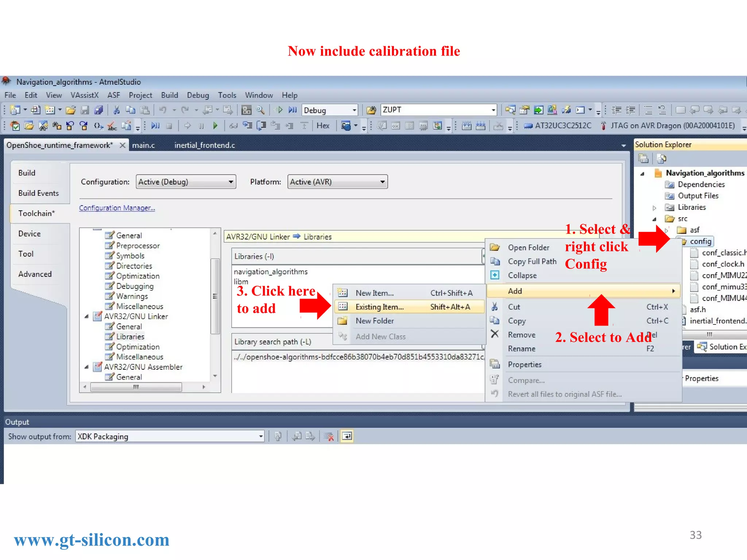Select Rename in the context menu
747x560 pixels.
[522, 349]
